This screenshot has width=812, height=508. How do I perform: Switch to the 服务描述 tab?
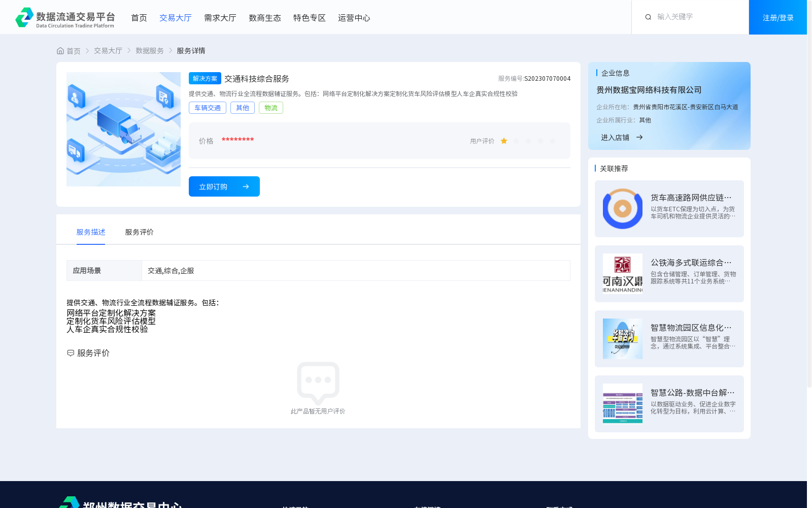91,232
